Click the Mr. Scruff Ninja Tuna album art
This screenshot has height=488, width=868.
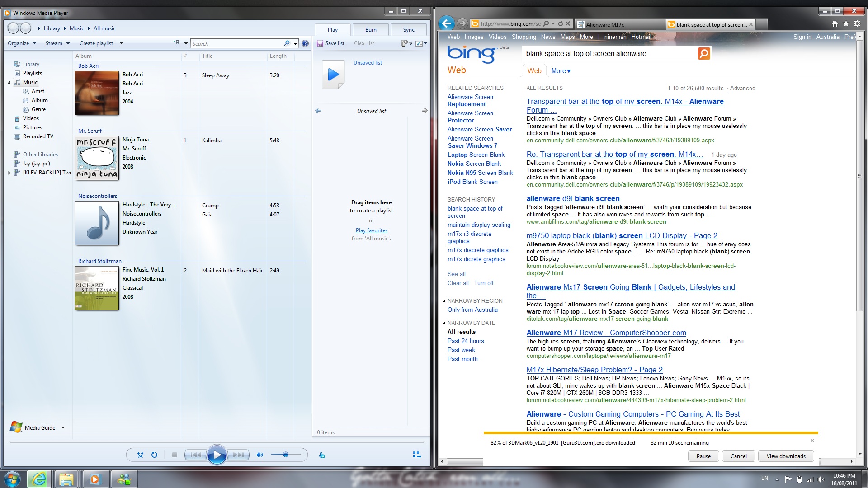point(97,158)
